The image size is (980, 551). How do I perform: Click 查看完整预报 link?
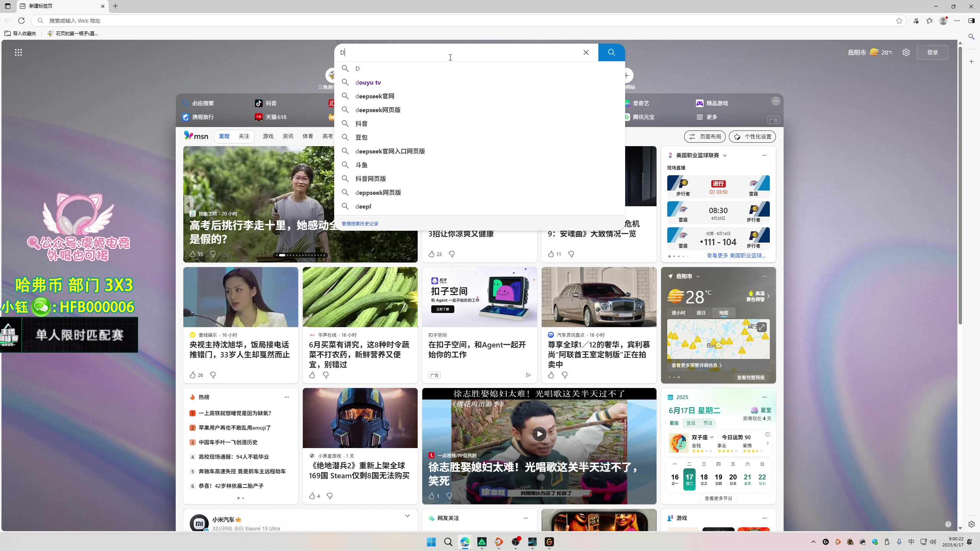pyautogui.click(x=751, y=378)
